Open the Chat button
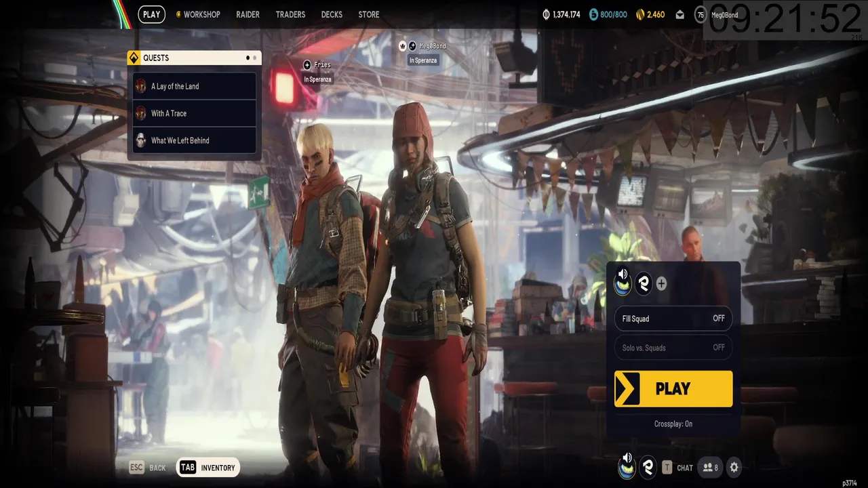This screenshot has height=488, width=868. 677,468
